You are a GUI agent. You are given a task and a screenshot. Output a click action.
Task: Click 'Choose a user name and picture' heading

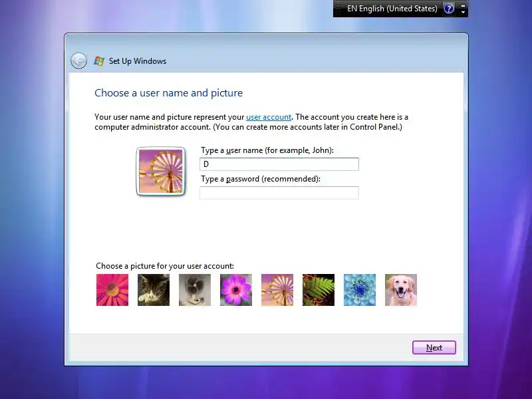pos(169,93)
